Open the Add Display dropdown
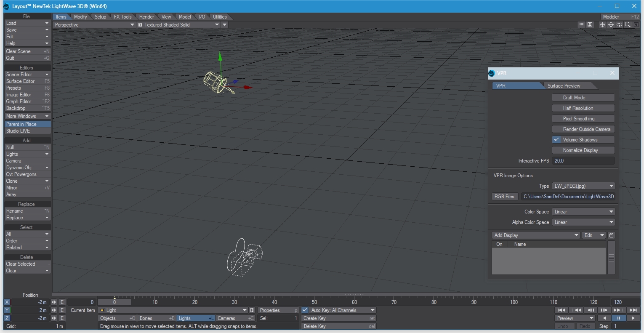 (x=536, y=235)
